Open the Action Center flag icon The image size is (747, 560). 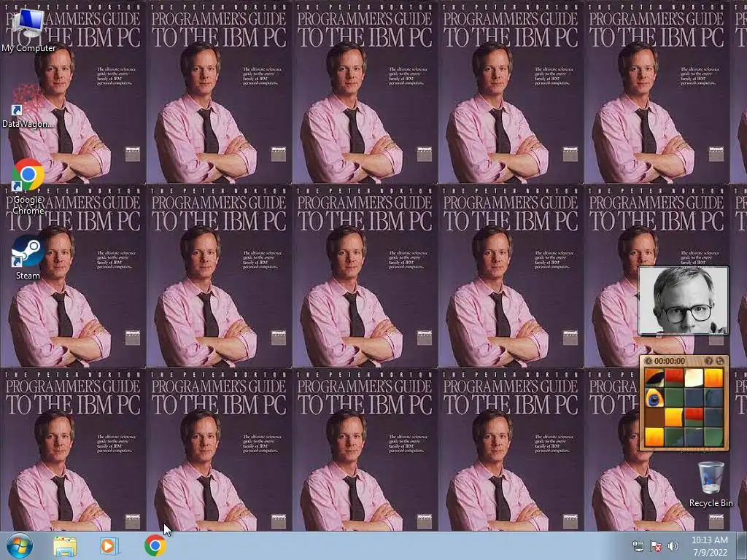pos(656,546)
